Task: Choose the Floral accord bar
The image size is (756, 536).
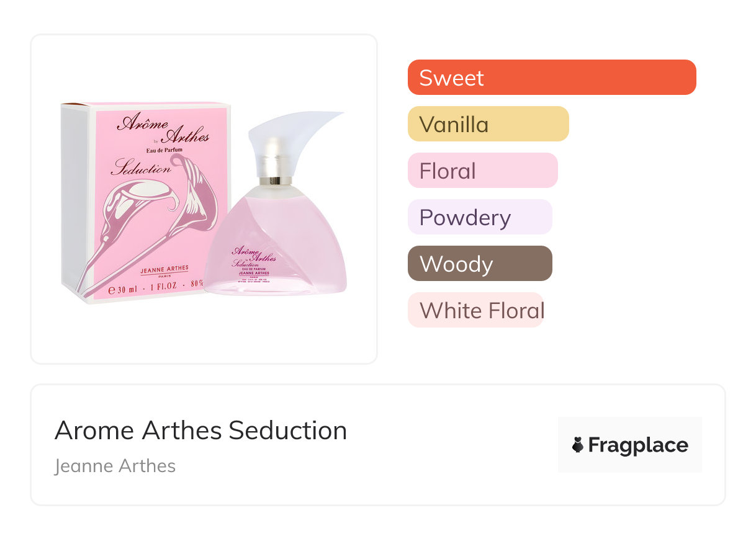Action: (x=482, y=171)
